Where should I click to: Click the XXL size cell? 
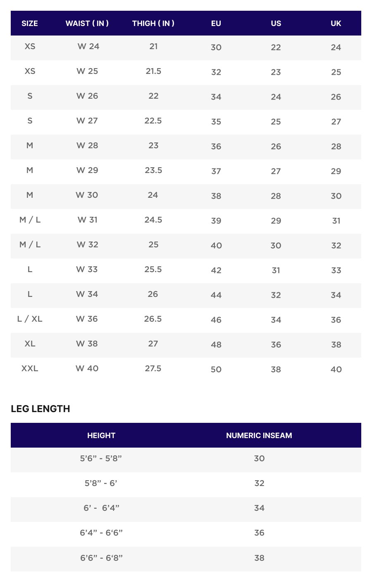(x=30, y=369)
